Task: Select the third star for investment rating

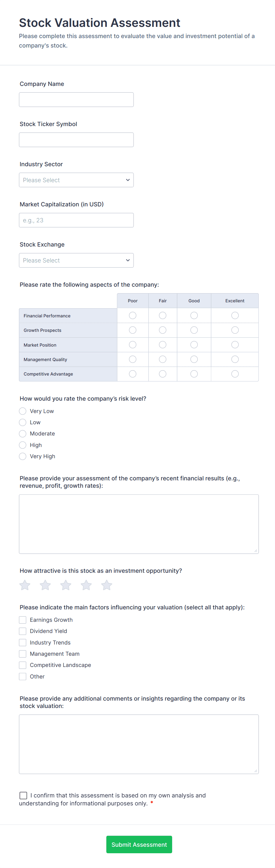Action: coord(65,585)
